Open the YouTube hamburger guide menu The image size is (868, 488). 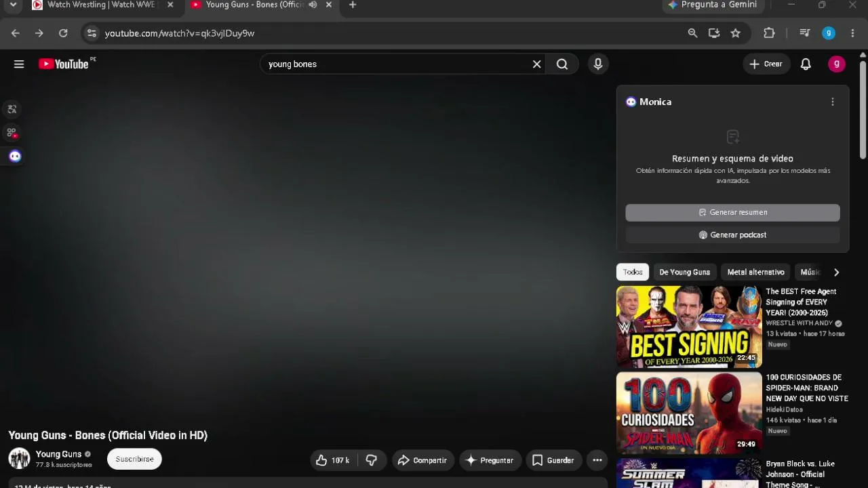(19, 64)
